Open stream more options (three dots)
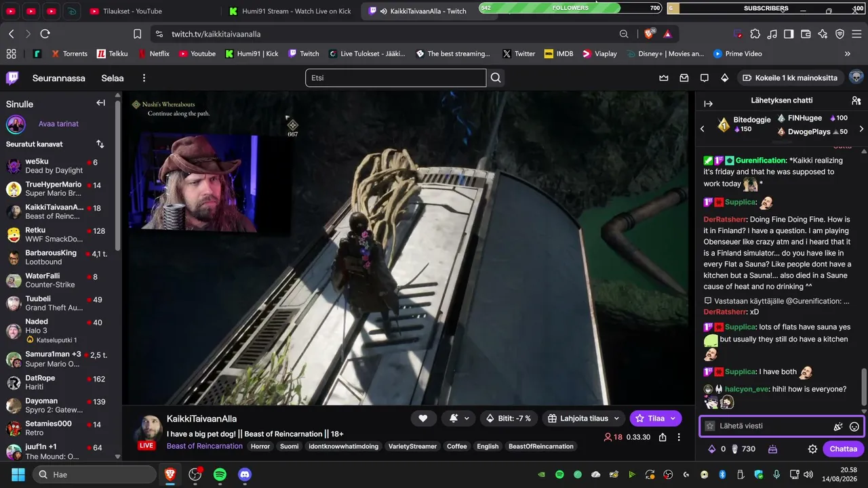This screenshot has height=488, width=868. [x=679, y=437]
